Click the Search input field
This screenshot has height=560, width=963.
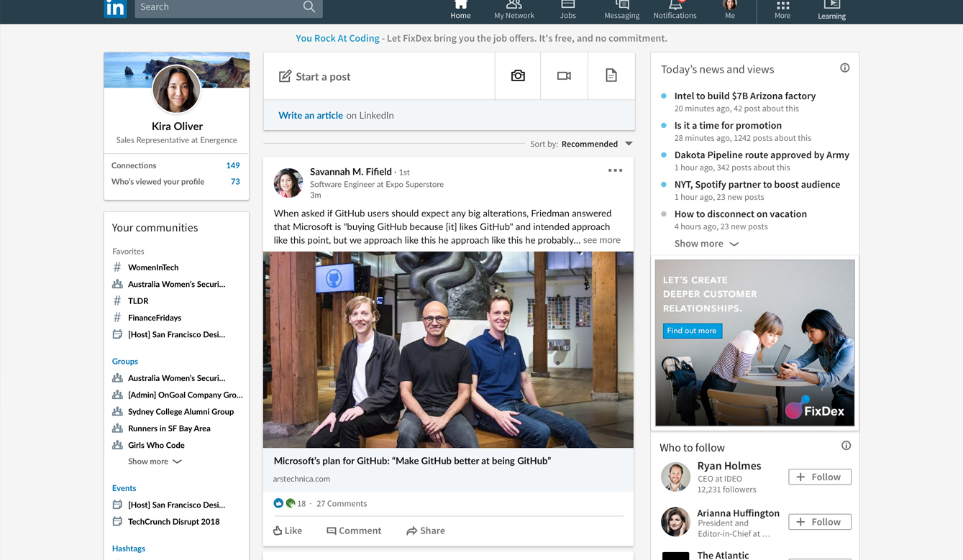pyautogui.click(x=229, y=8)
